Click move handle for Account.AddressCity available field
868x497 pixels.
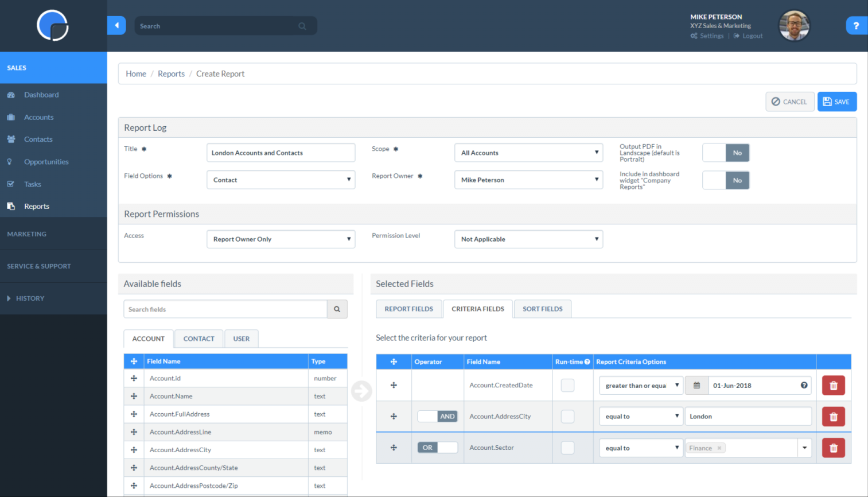pos(134,450)
